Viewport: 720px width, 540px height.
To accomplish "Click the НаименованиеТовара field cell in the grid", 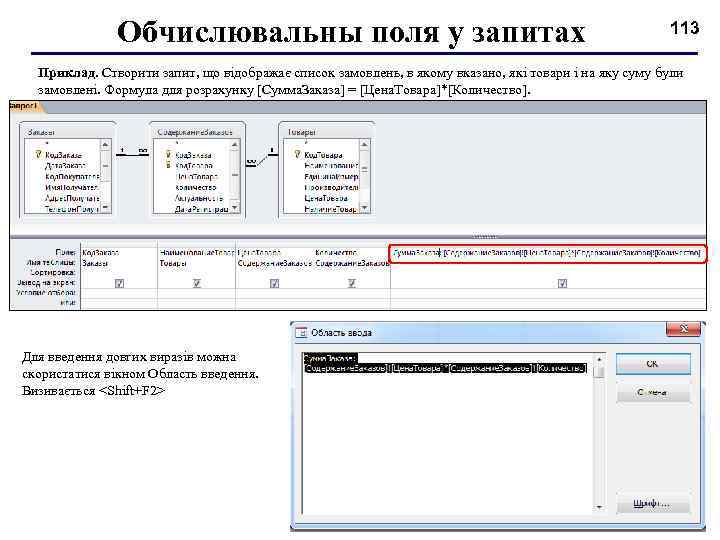I will (x=197, y=253).
